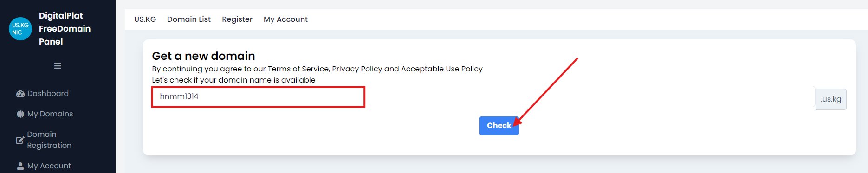868x173 pixels.
Task: Open the Dashboard sidebar entry
Action: coord(48,94)
